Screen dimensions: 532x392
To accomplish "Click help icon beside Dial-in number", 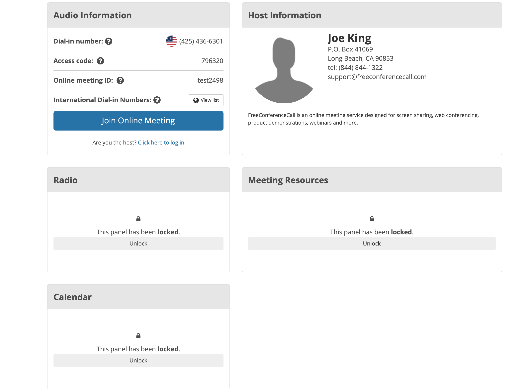I will pos(109,41).
